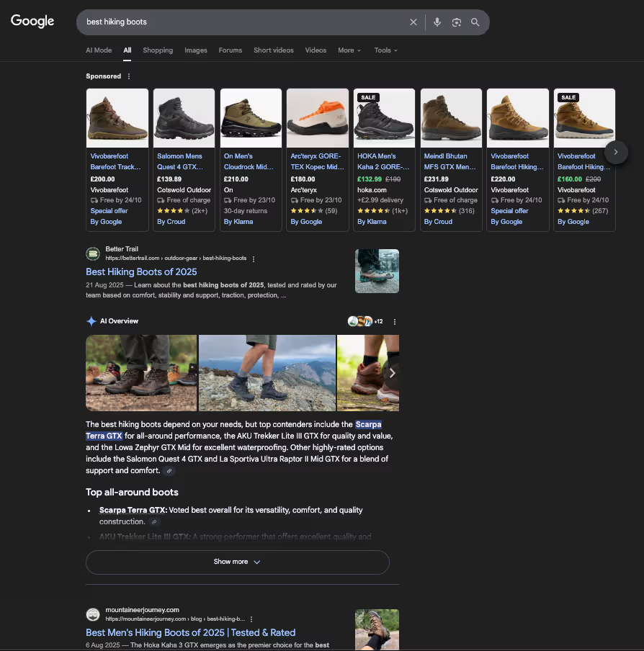Expand the More search filters dropdown
Screen dimensions: 644x651
click(349, 50)
